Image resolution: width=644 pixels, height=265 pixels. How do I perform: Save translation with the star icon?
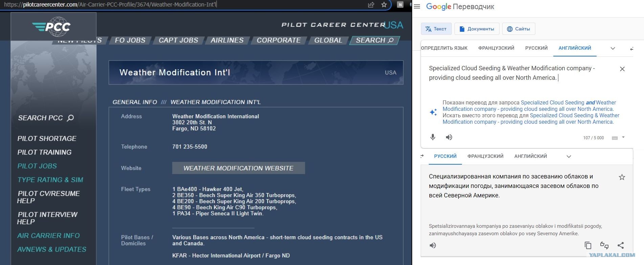pos(622,177)
